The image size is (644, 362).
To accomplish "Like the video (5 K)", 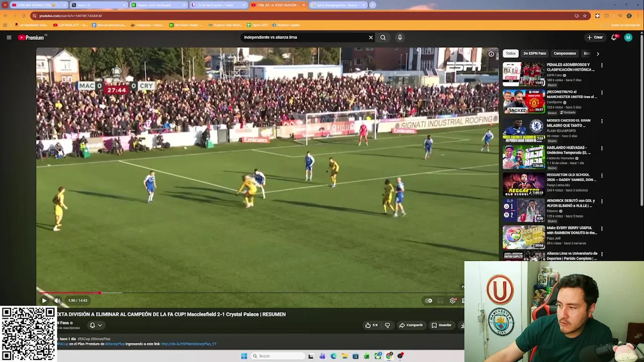I will (372, 325).
